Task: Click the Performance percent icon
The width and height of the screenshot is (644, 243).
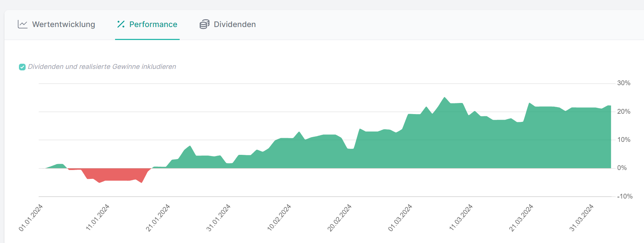Action: pos(121,24)
